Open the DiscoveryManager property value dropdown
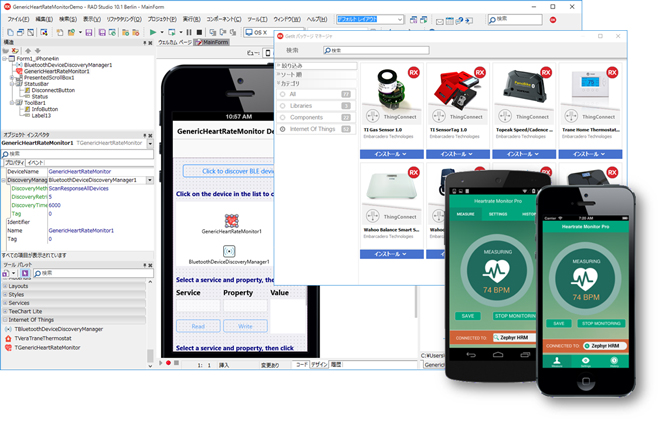660x425 pixels. tap(150, 180)
